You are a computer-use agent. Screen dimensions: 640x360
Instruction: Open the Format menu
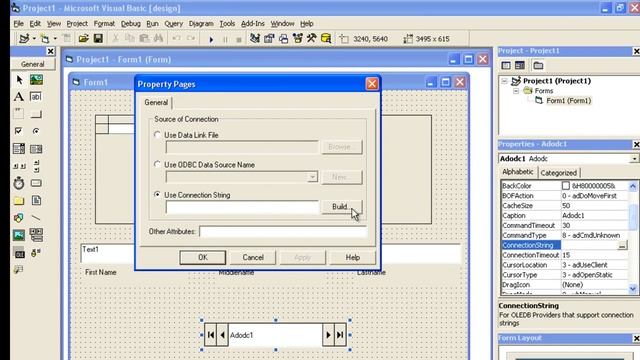(104, 24)
